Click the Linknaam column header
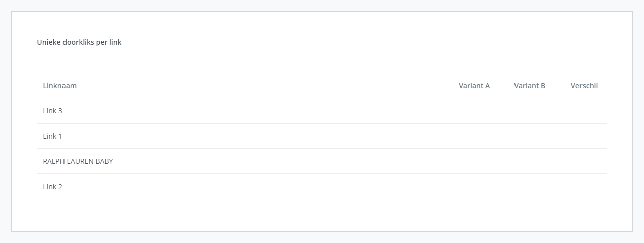The height and width of the screenshot is (243, 644). [x=60, y=86]
